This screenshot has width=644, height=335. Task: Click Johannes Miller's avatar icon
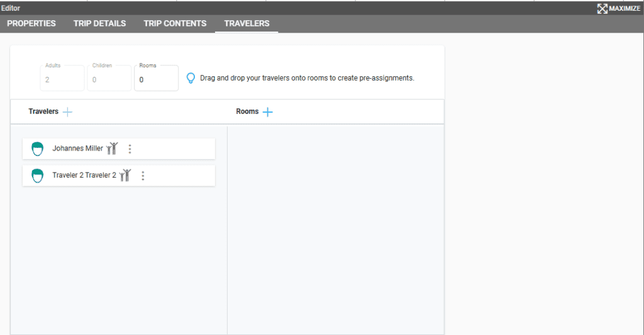click(38, 149)
